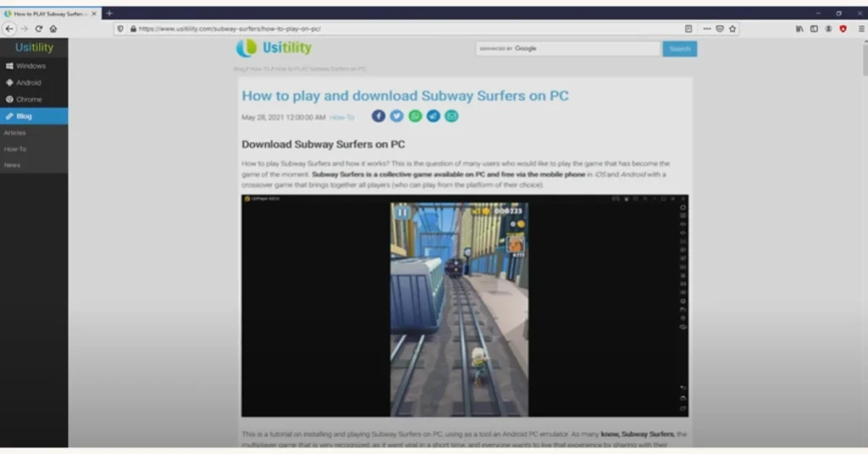Click the blue Search button
Image resolution: width=868 pixels, height=454 pixels.
point(680,48)
